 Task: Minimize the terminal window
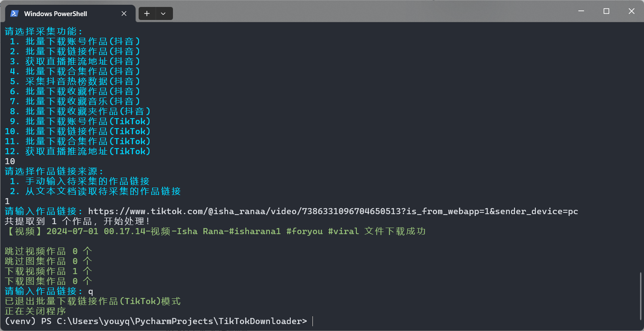(x=581, y=11)
